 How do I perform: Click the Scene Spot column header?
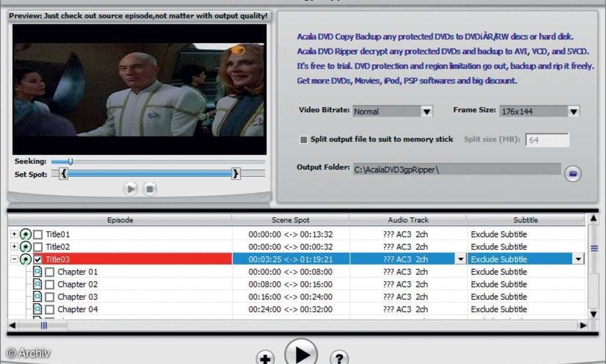290,220
